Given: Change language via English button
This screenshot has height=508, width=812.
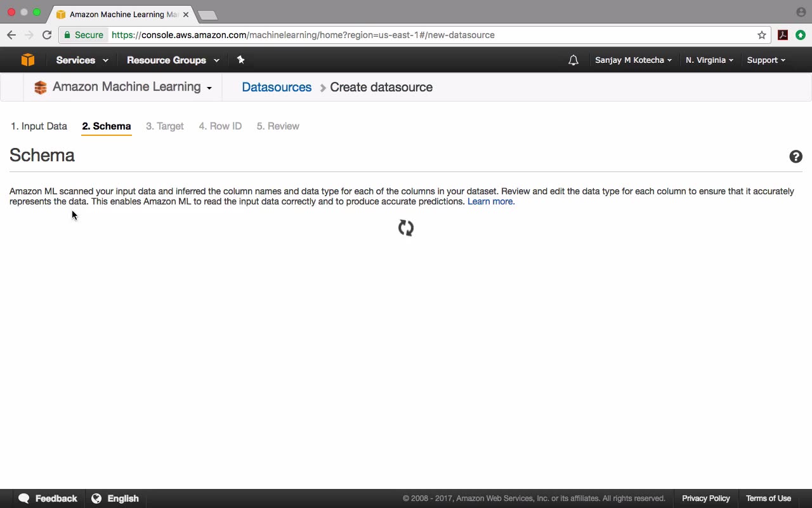Looking at the screenshot, I should tap(115, 498).
